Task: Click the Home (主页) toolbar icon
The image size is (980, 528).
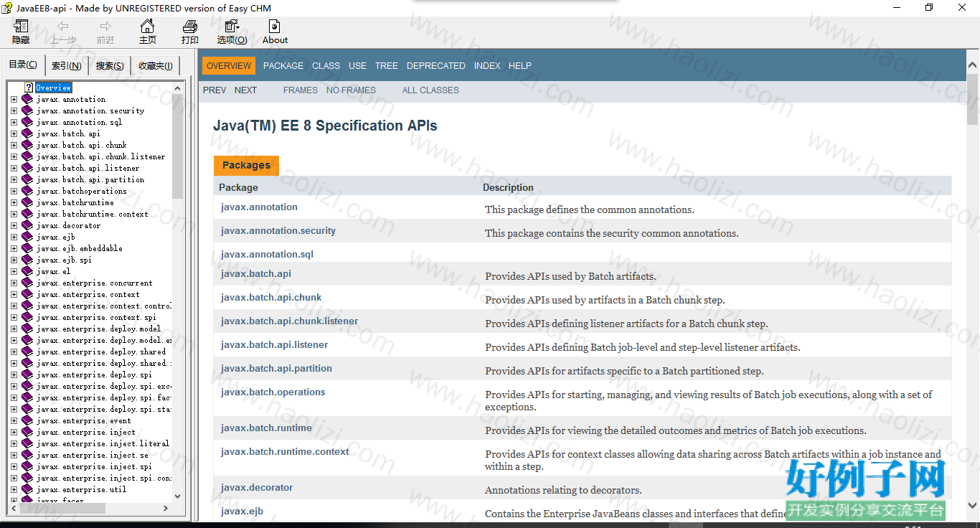Action: [x=147, y=27]
